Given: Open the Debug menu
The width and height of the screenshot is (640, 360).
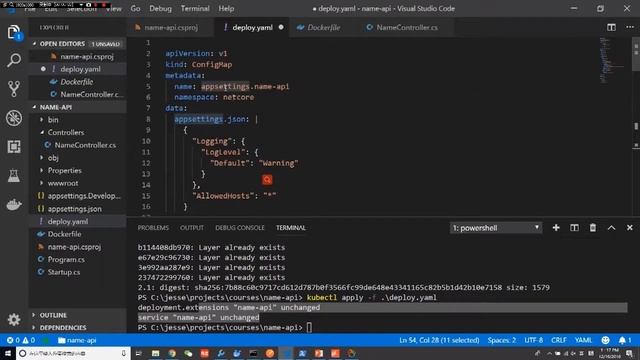Looking at the screenshot, I should point(160,9).
